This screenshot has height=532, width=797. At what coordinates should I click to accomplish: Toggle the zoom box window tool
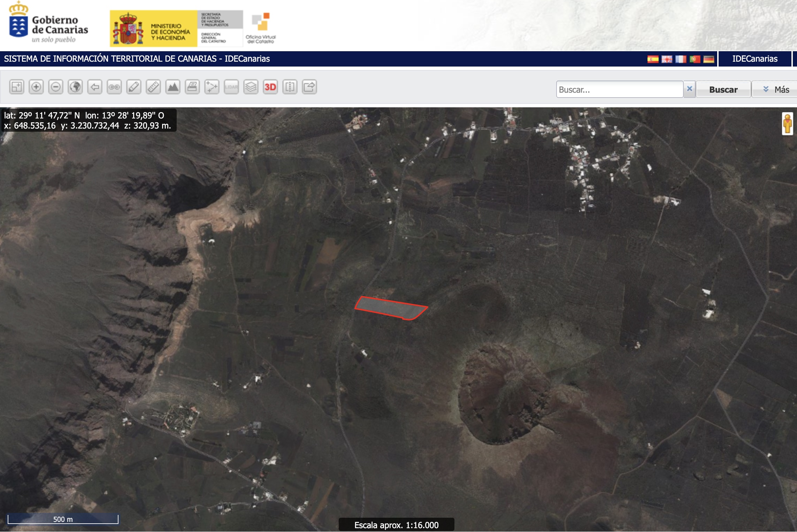click(17, 87)
